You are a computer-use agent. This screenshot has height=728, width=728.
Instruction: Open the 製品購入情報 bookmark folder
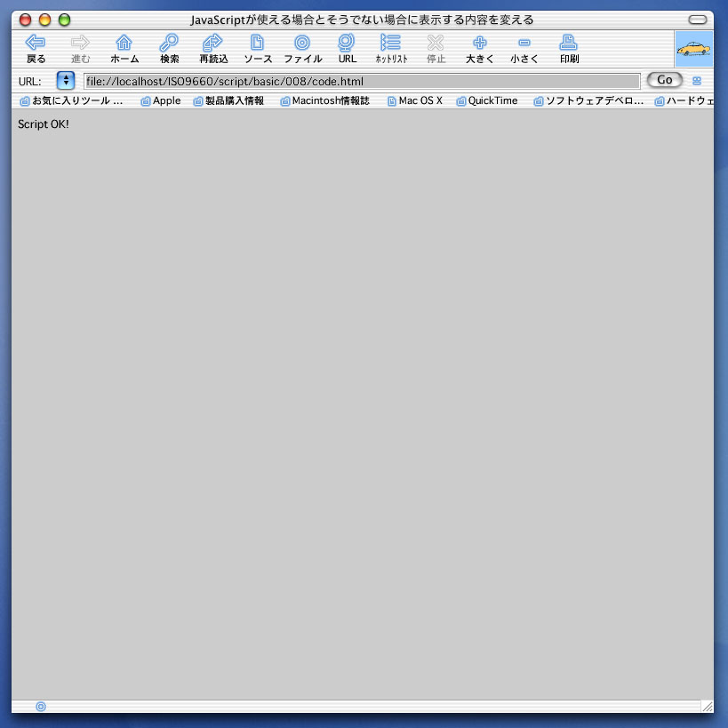tap(228, 100)
